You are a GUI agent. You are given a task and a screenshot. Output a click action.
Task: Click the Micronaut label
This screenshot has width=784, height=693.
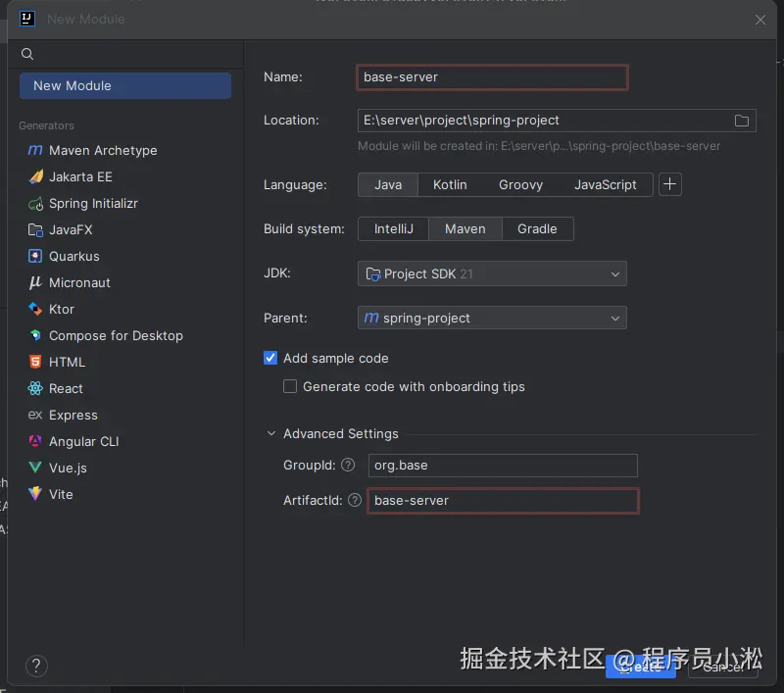[79, 282]
